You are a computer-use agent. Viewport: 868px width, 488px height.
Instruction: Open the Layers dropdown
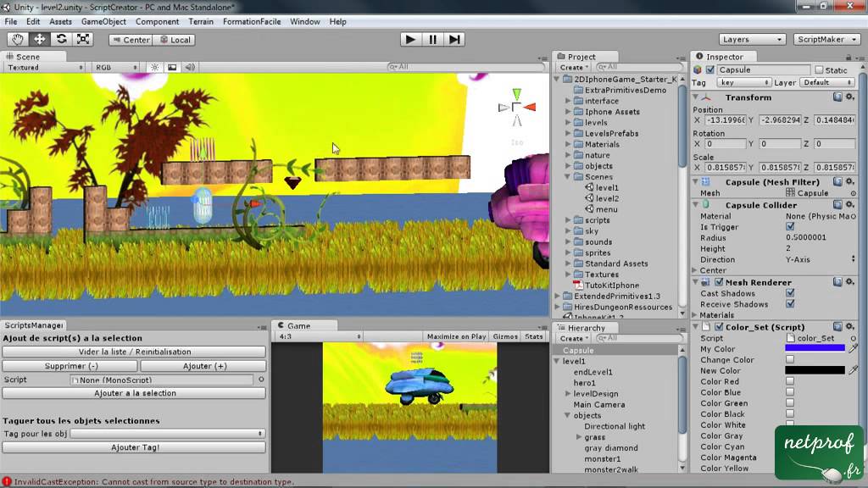752,39
